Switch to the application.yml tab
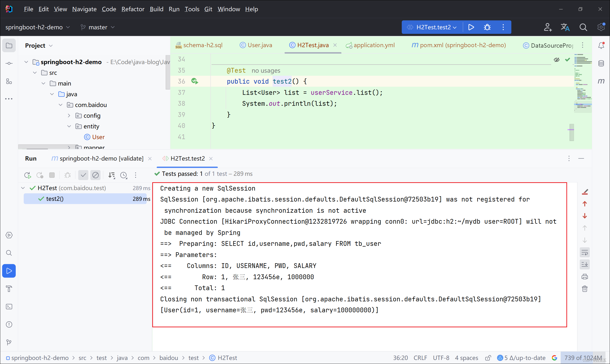610x364 pixels. (x=370, y=45)
